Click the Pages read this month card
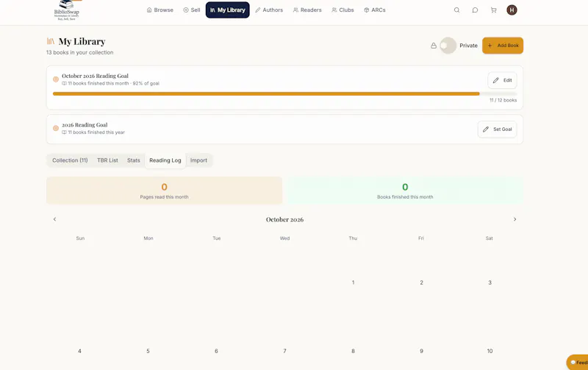The width and height of the screenshot is (588, 370). click(164, 191)
